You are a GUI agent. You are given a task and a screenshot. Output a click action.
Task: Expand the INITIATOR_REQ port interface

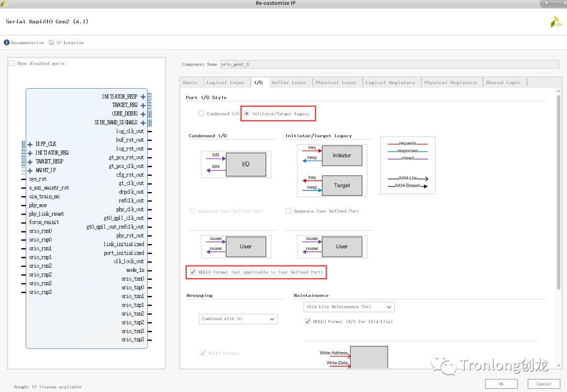[x=30, y=153]
